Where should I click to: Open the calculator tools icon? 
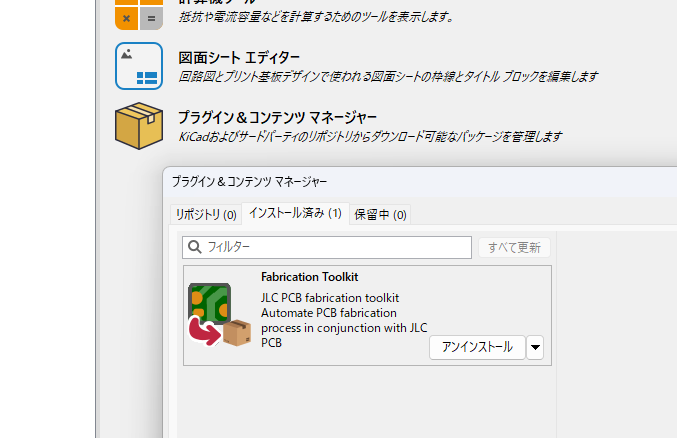tap(139, 15)
